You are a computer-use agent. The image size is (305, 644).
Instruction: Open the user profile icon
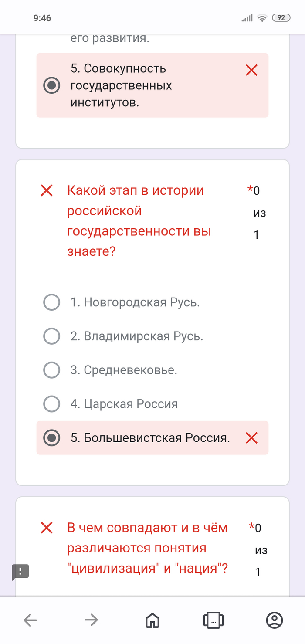(274, 620)
